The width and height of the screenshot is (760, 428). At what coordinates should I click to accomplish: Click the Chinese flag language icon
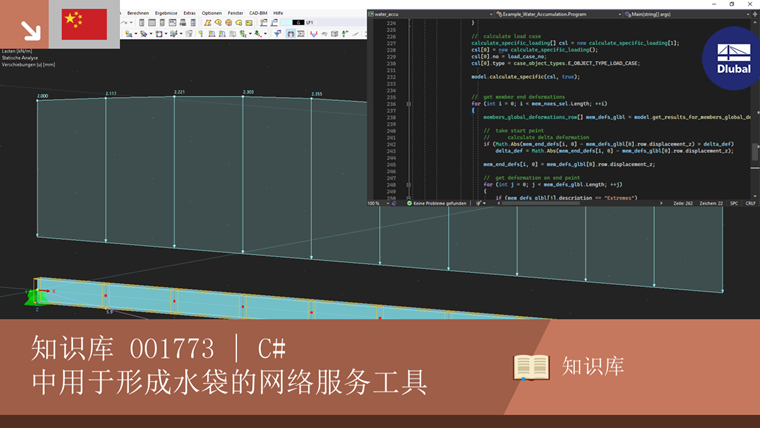pyautogui.click(x=84, y=24)
